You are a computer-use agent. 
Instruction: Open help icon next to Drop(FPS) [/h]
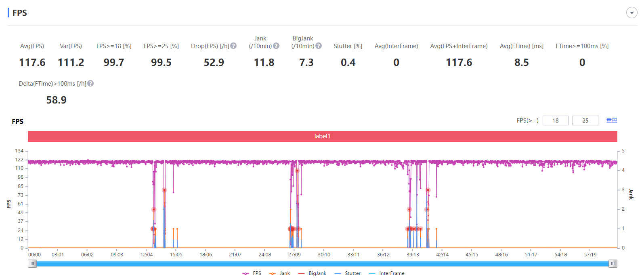(233, 46)
